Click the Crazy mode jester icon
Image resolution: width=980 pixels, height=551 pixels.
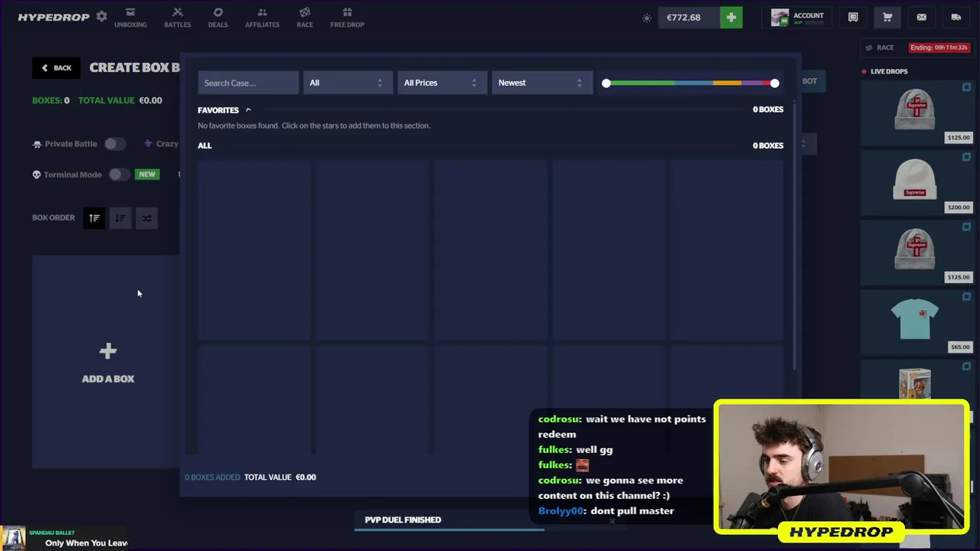pos(149,144)
